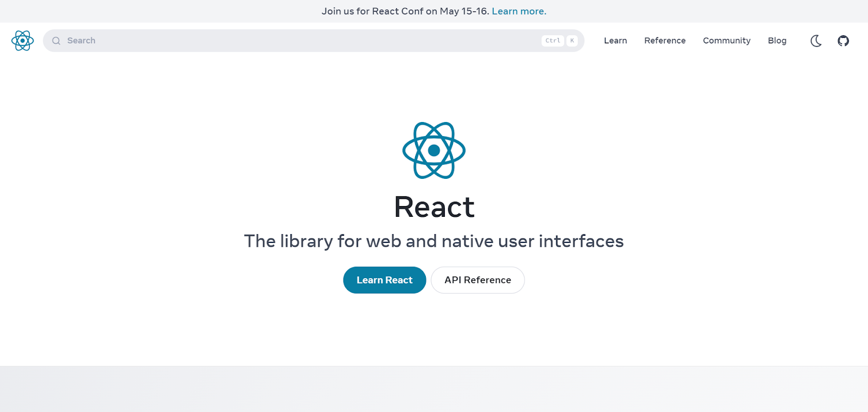Click the search magnifier icon
Screen dimensions: 868x412
(x=56, y=41)
